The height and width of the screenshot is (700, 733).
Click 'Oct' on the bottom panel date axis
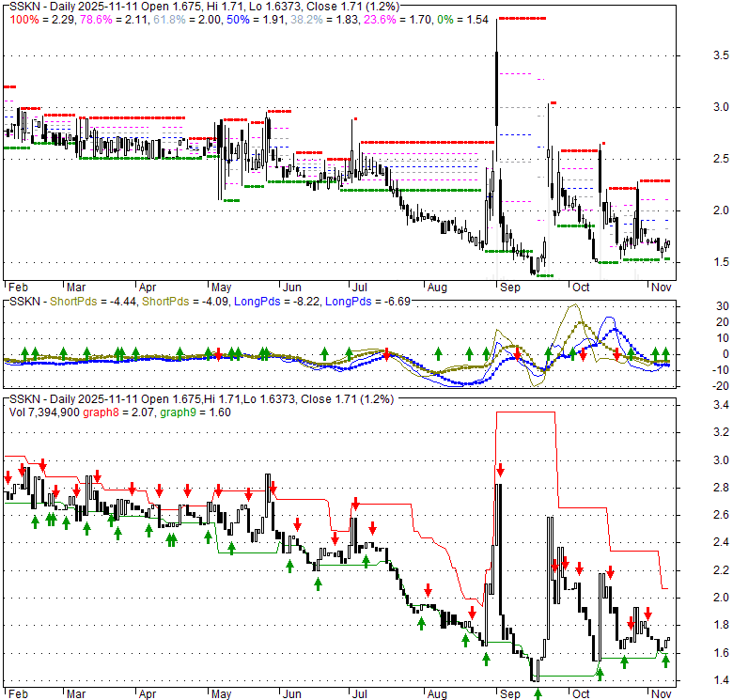point(581,694)
